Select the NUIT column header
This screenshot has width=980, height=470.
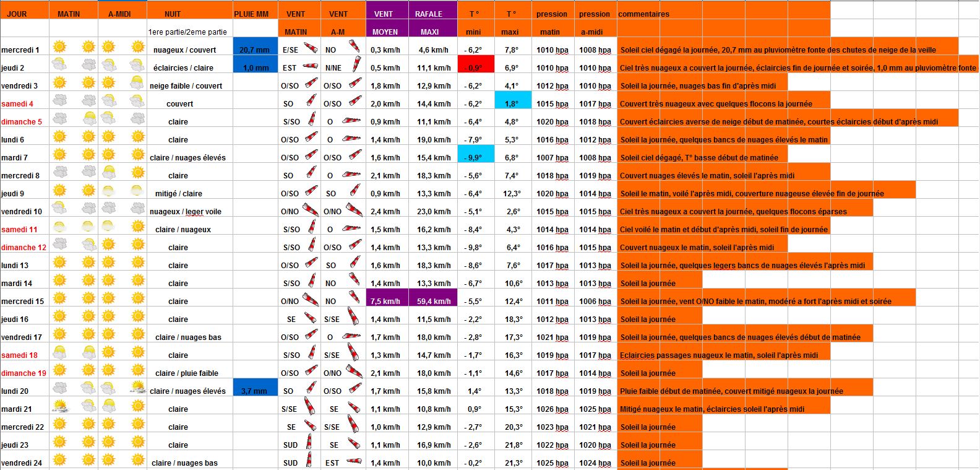[191, 11]
